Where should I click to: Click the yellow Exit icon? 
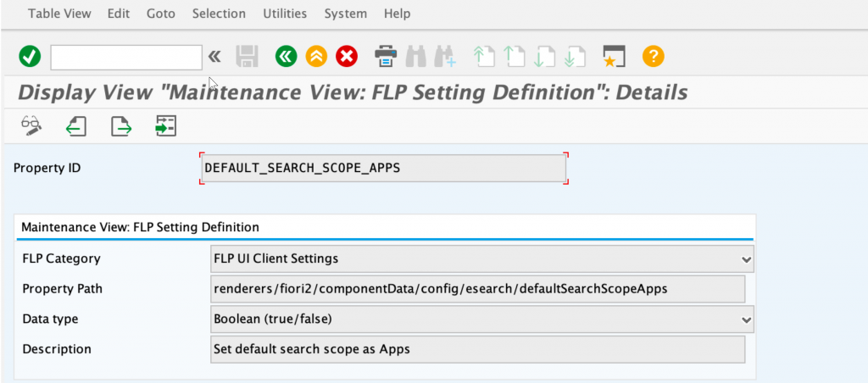tap(316, 57)
